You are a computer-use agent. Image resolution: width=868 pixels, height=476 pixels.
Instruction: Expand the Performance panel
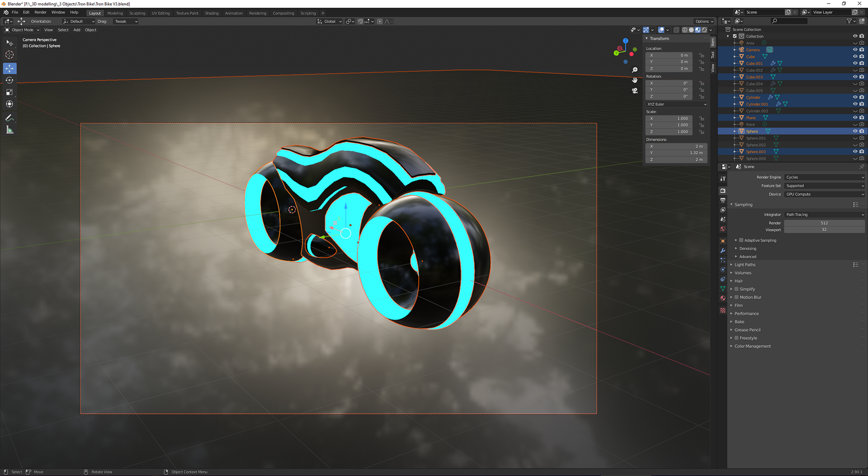[746, 314]
